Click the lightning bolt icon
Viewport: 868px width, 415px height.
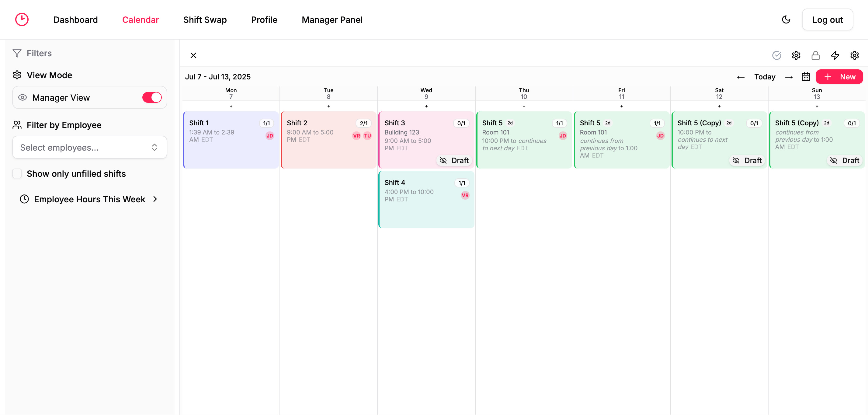pos(835,55)
